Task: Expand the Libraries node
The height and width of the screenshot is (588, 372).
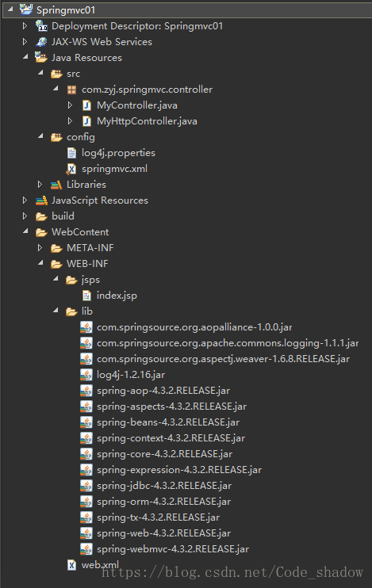Action: point(40,185)
